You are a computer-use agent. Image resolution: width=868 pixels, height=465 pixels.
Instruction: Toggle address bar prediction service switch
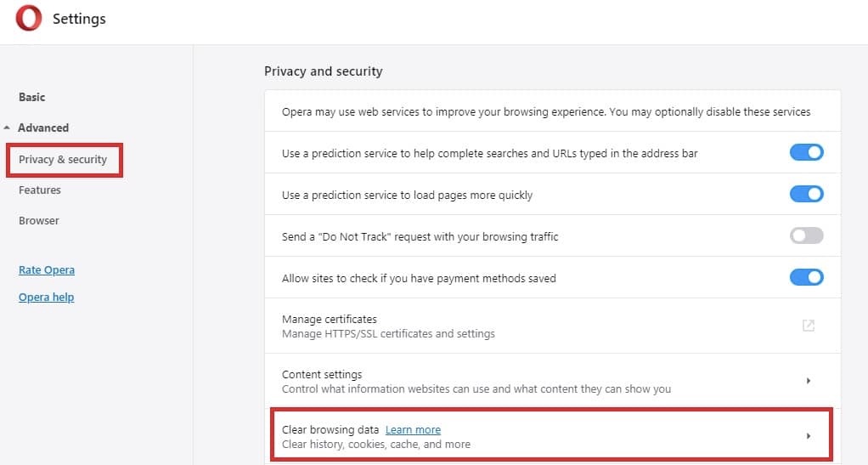click(806, 153)
